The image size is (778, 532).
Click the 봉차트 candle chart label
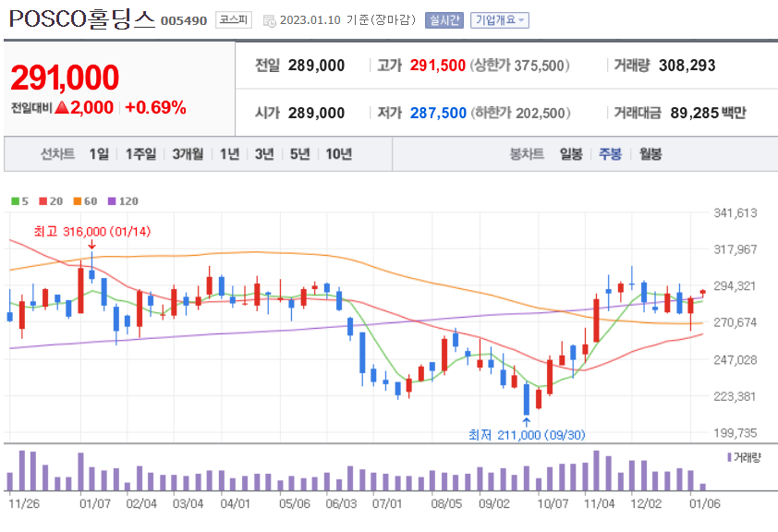pyautogui.click(x=527, y=154)
